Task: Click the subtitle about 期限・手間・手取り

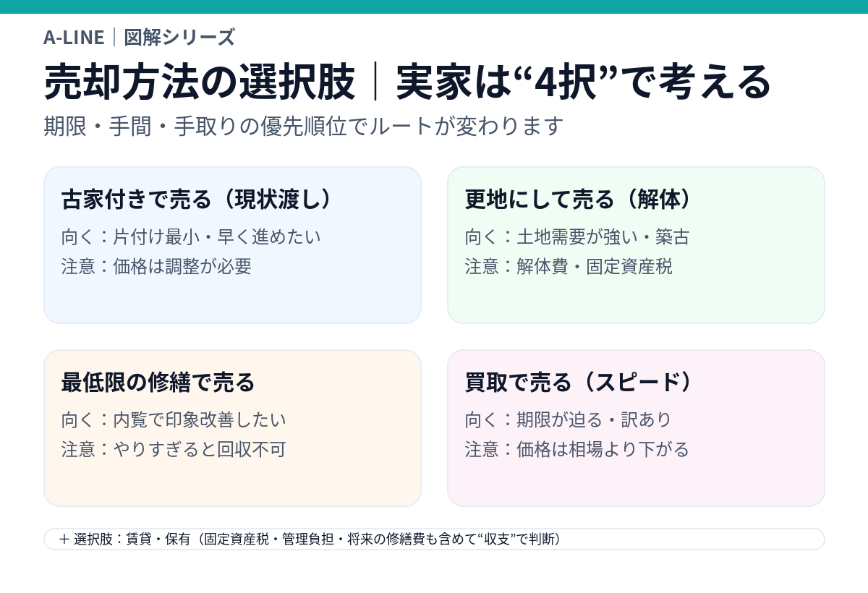Action: (303, 127)
